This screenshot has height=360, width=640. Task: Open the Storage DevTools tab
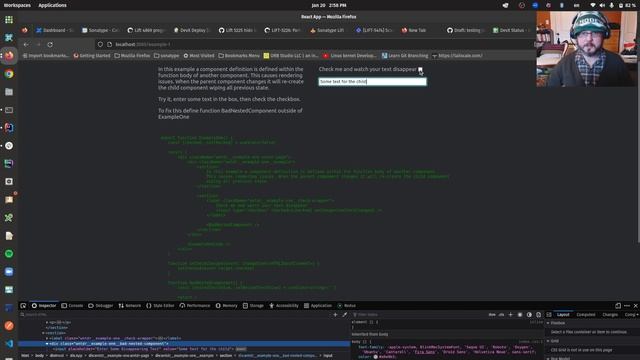coord(253,306)
